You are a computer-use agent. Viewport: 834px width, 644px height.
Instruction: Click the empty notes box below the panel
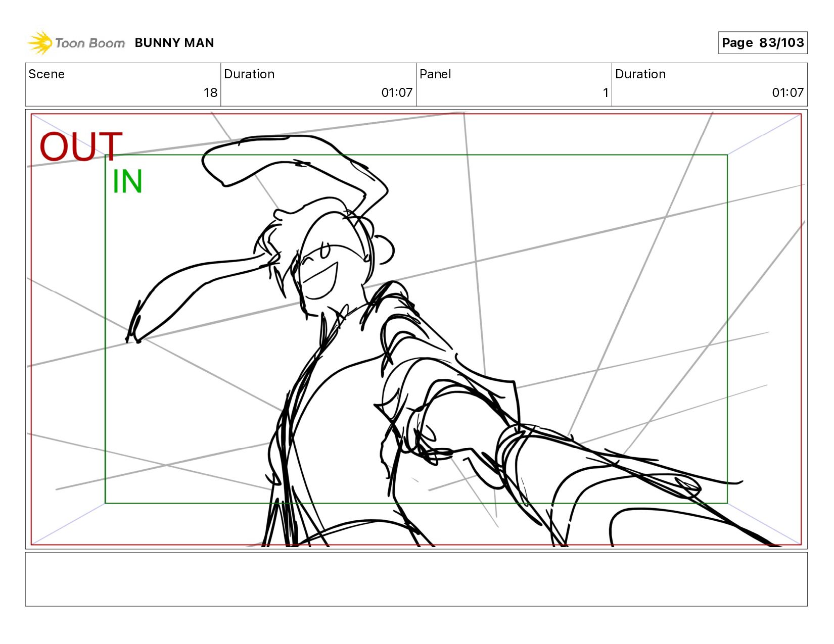pyautogui.click(x=416, y=579)
